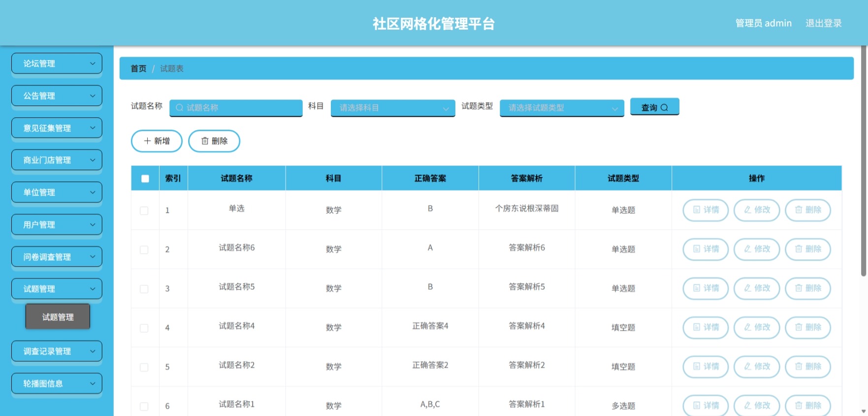Click the cell 个房东说根深蒂固

(x=527, y=208)
